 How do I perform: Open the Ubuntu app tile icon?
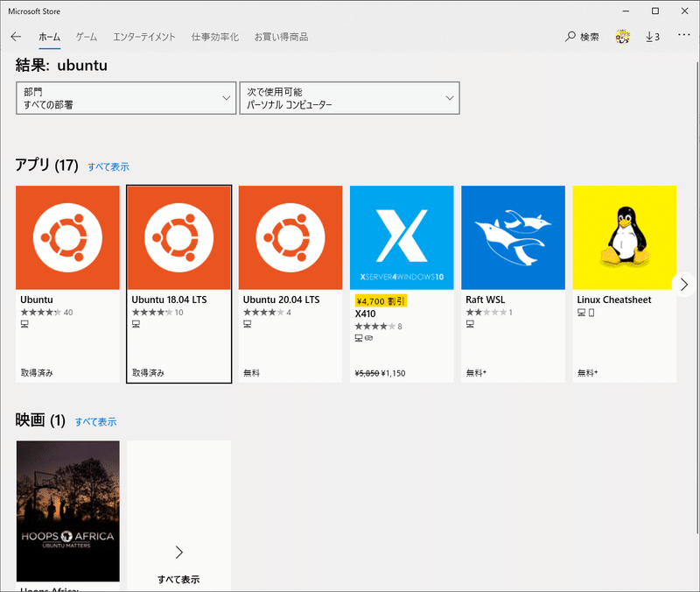(68, 237)
